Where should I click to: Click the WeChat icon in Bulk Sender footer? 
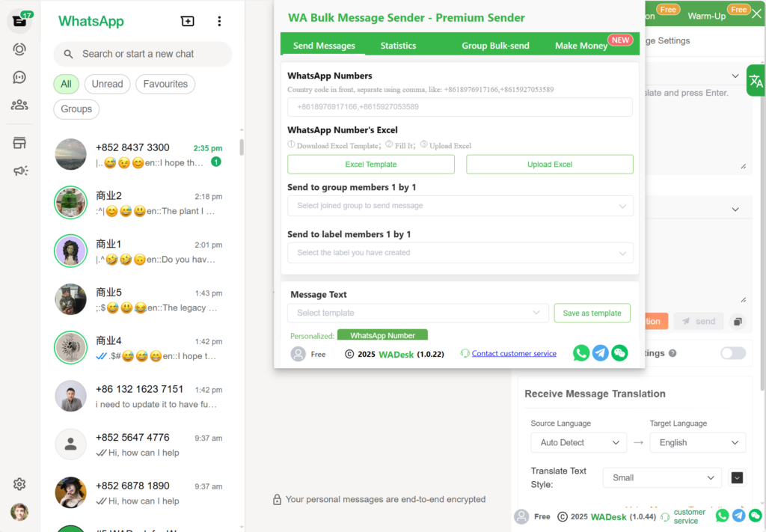tap(619, 353)
